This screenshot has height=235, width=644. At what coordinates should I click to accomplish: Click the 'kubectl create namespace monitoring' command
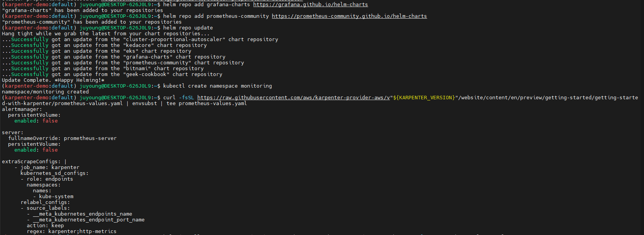tap(217, 86)
